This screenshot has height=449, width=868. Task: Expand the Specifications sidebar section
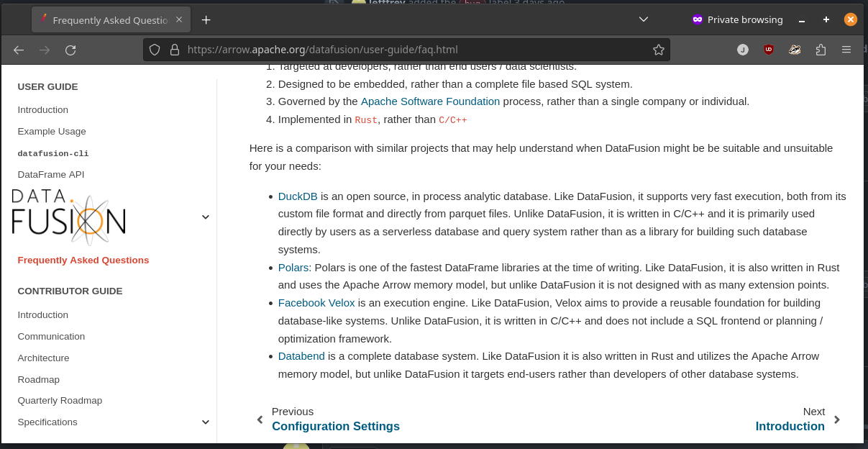tap(206, 422)
